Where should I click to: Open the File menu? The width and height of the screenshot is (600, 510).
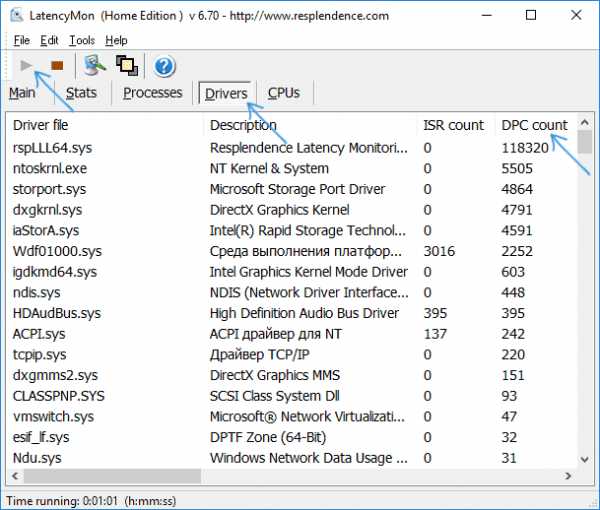click(21, 40)
